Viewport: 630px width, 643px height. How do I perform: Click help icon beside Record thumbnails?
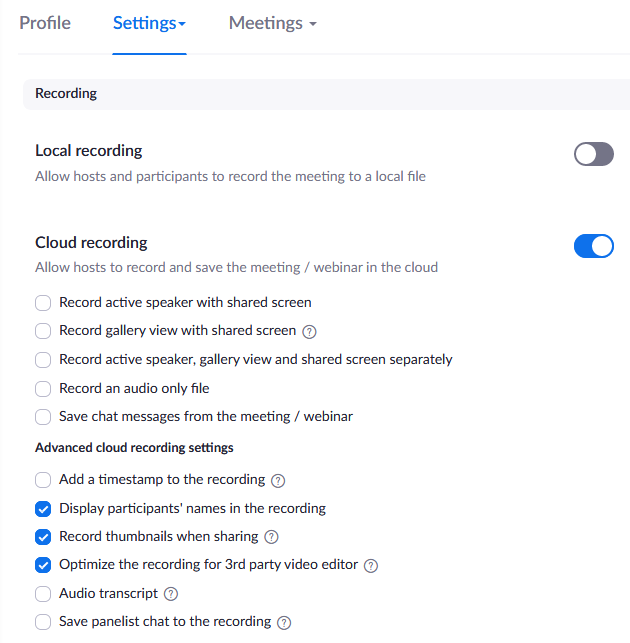[271, 537]
